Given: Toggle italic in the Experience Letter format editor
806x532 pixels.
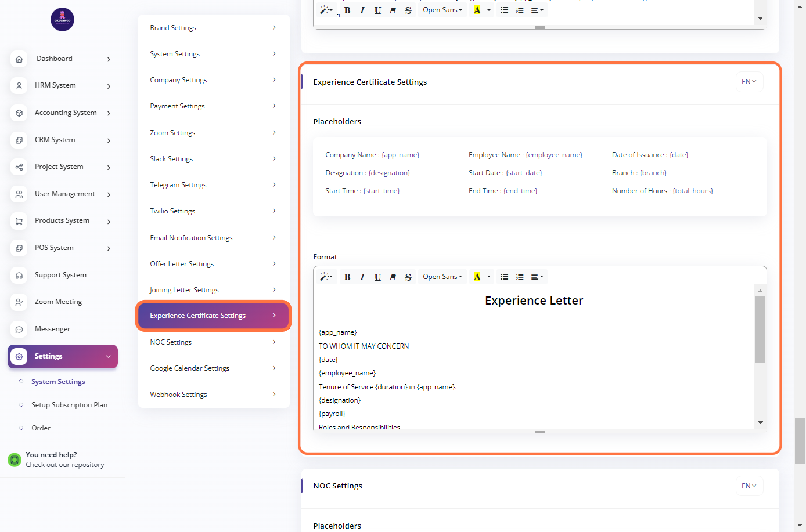Looking at the screenshot, I should pos(362,277).
